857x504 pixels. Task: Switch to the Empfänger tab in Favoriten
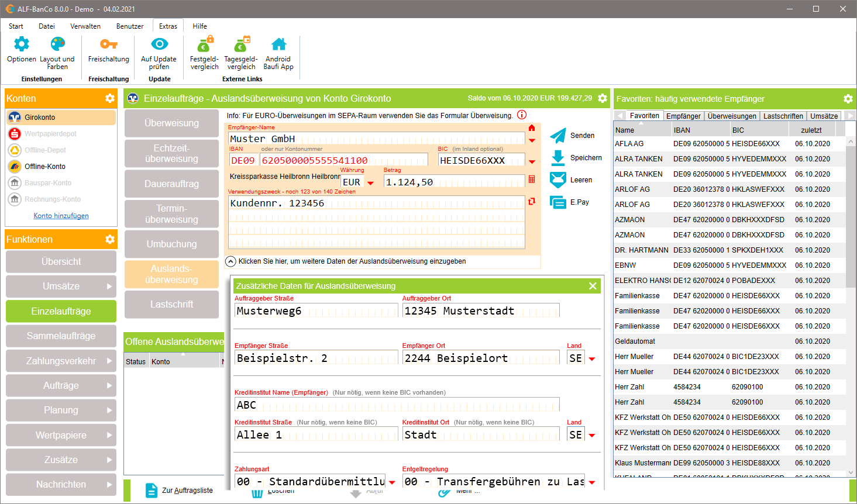[x=683, y=116]
